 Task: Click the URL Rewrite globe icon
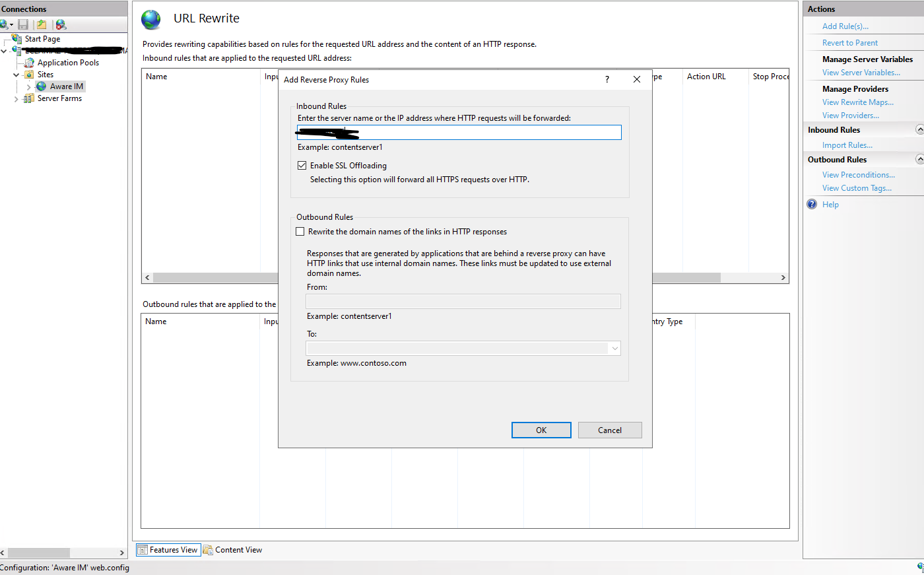coord(151,19)
